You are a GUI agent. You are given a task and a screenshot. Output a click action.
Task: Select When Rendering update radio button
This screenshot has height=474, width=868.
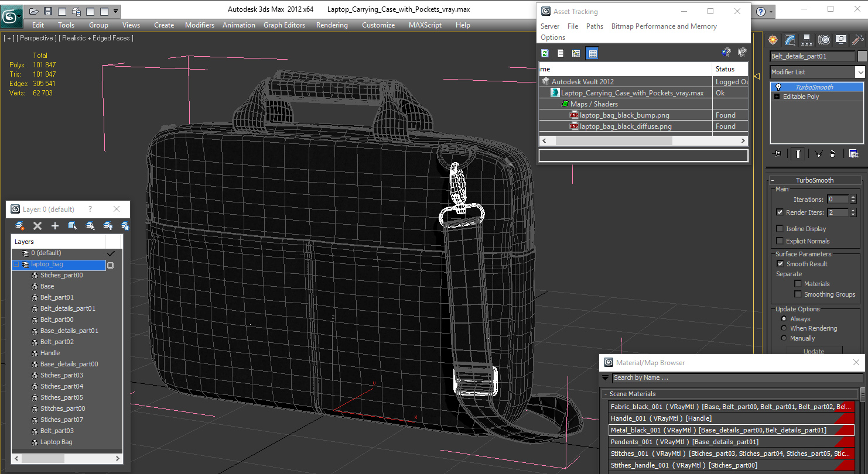point(784,328)
